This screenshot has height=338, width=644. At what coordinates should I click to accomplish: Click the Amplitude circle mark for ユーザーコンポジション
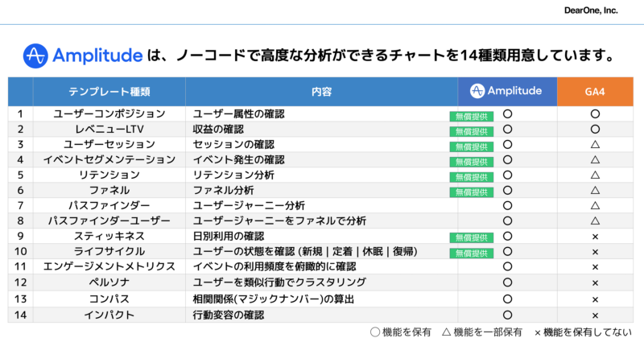(x=508, y=113)
